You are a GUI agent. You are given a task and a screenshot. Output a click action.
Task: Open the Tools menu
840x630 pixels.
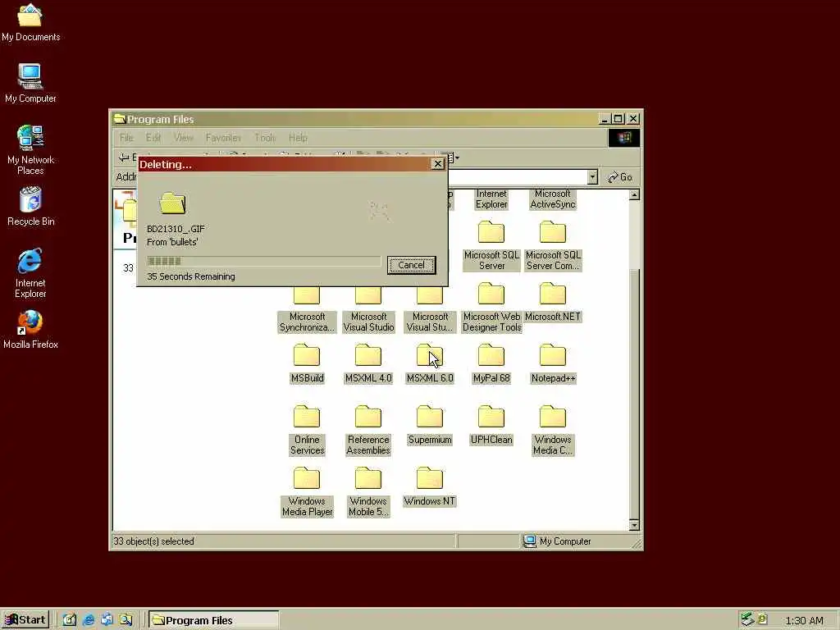point(265,138)
